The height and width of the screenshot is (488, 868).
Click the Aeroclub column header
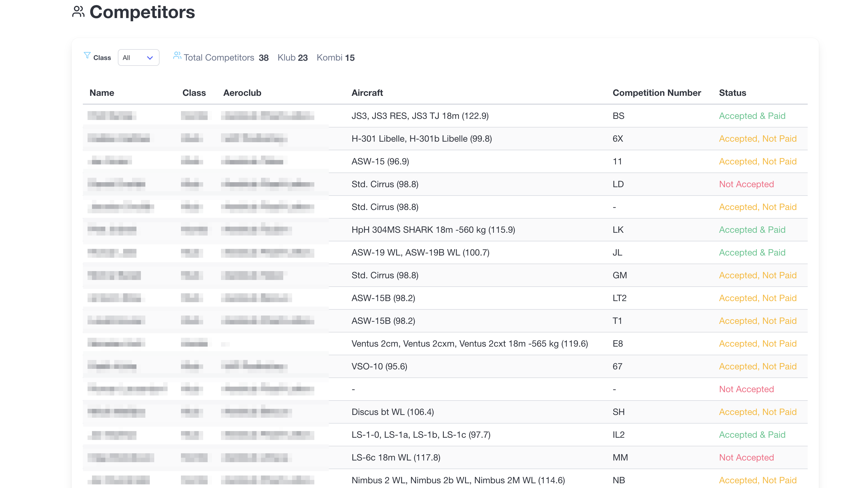pyautogui.click(x=242, y=92)
